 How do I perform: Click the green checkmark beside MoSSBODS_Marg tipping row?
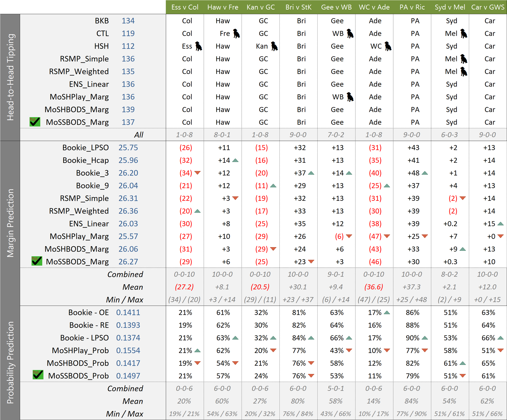pyautogui.click(x=35, y=122)
